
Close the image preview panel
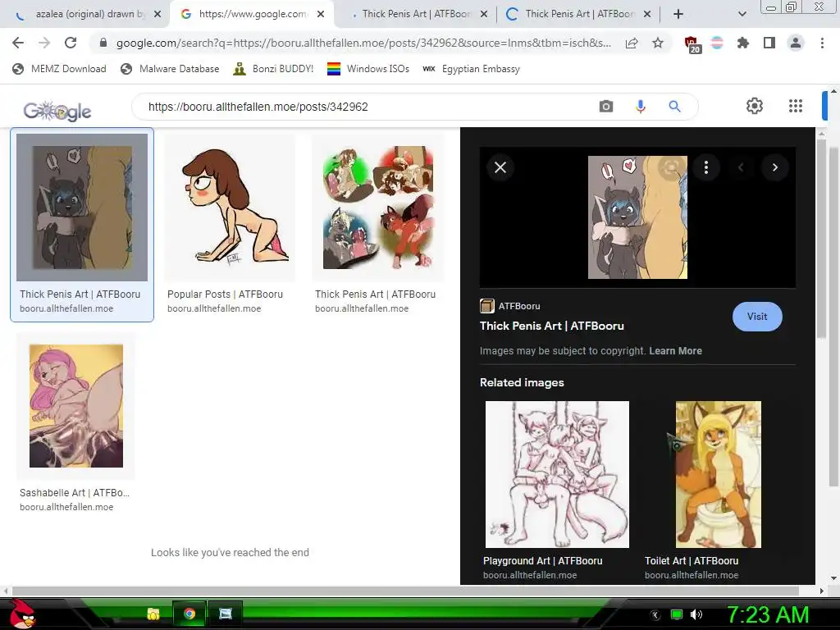tap(500, 167)
